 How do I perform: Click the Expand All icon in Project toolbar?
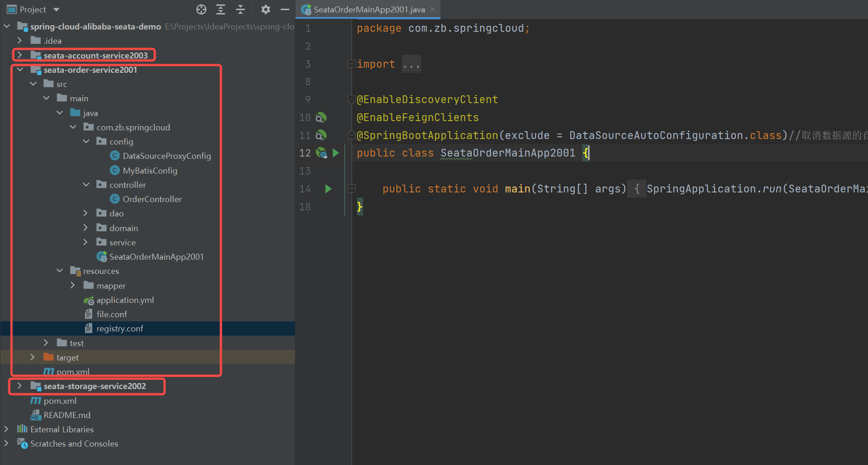[x=221, y=9]
